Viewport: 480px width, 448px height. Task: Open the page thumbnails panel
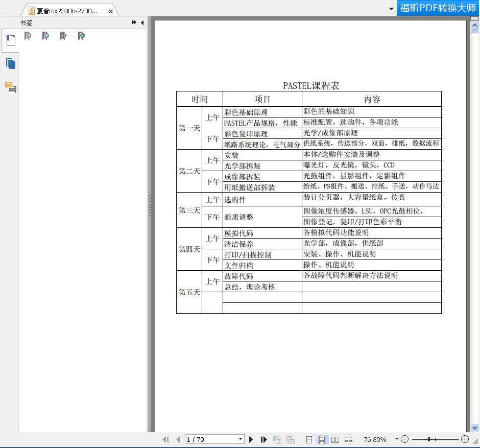point(11,64)
